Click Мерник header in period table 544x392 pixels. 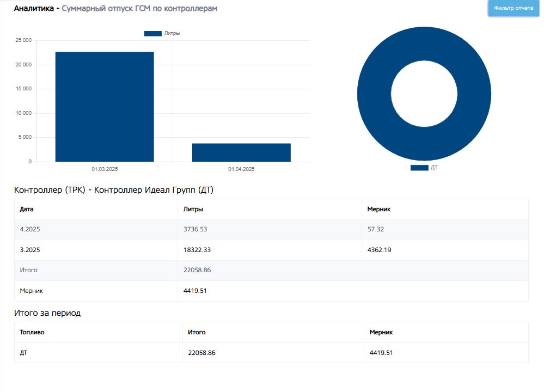381,332
